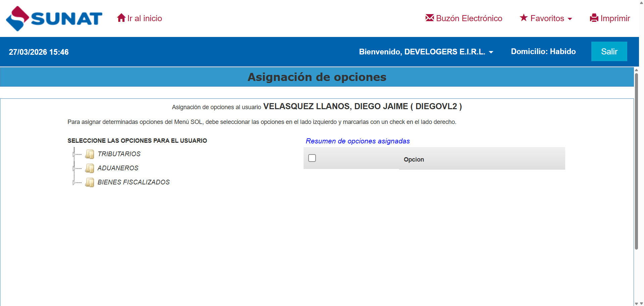Click the Imprimir printer icon

594,18
